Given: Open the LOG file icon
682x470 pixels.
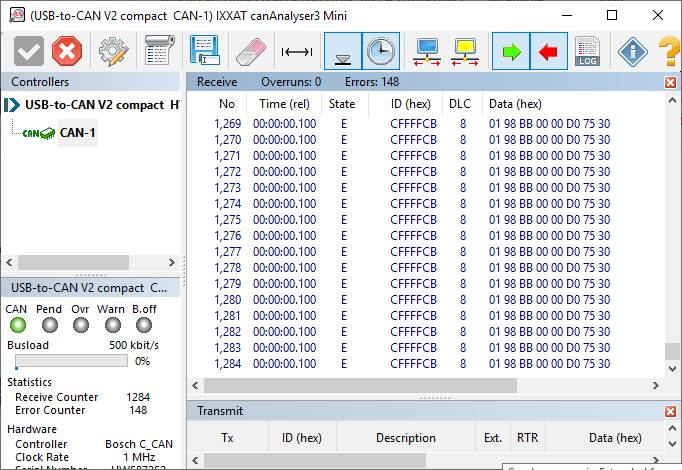Looking at the screenshot, I should (588, 51).
